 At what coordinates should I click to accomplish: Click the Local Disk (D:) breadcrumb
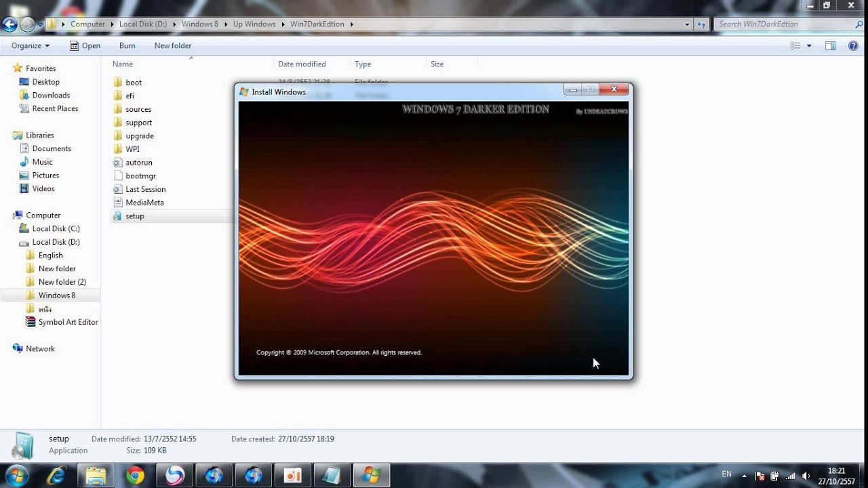[143, 24]
